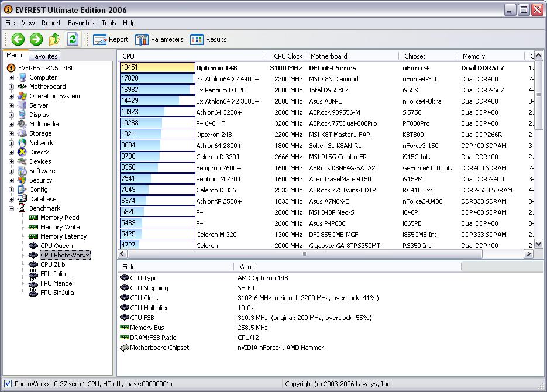547x392 pixels.
Task: Select the CPU ZLib benchmark
Action: (53, 264)
